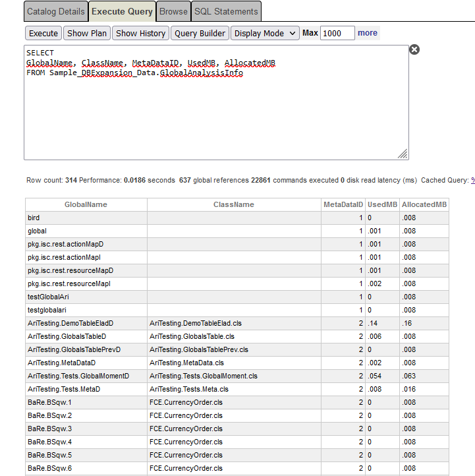Select the 'global' name cell
This screenshot has height=476, width=475.
coord(86,231)
